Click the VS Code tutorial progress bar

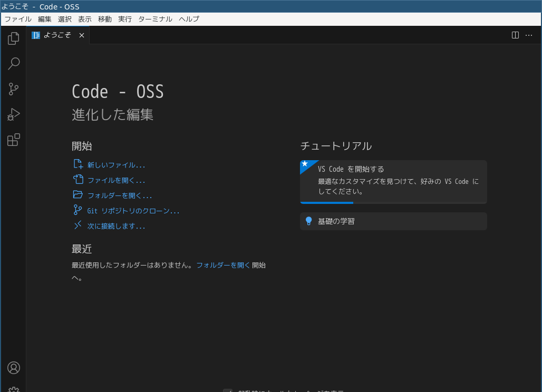393,203
